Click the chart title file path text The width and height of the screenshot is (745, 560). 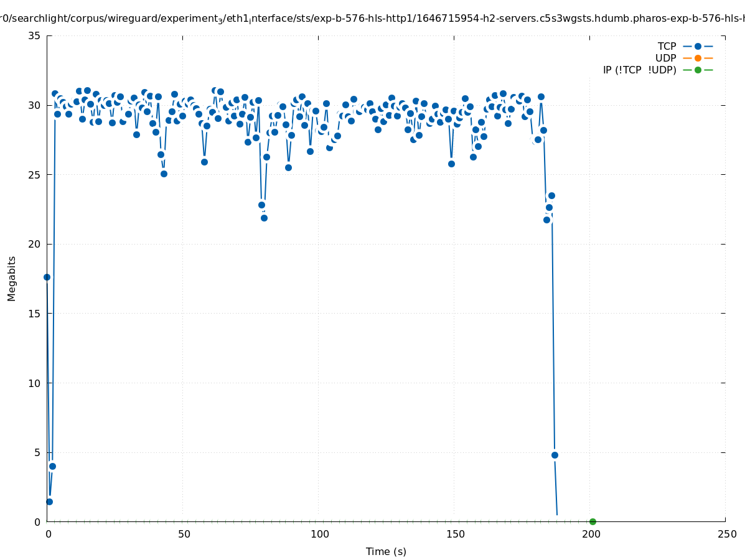372,19
